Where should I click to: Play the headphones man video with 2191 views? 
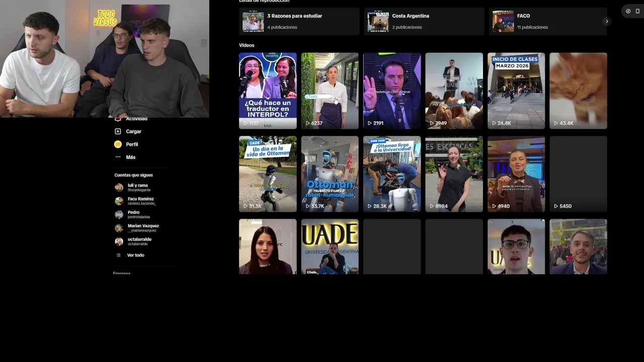click(392, 91)
